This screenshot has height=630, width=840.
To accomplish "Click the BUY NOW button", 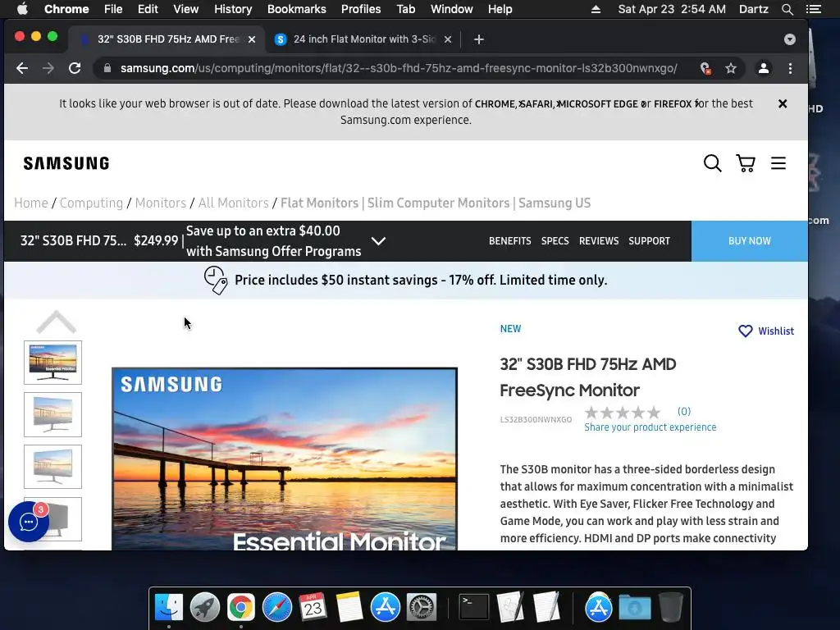I will [750, 241].
